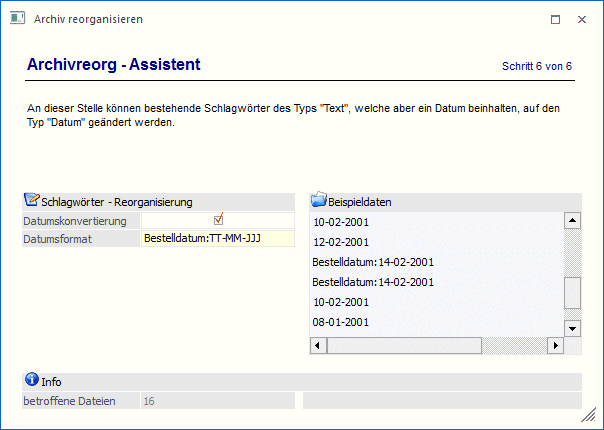Select the 12-02-2001 list entry
The image size is (604, 430).
coord(341,242)
